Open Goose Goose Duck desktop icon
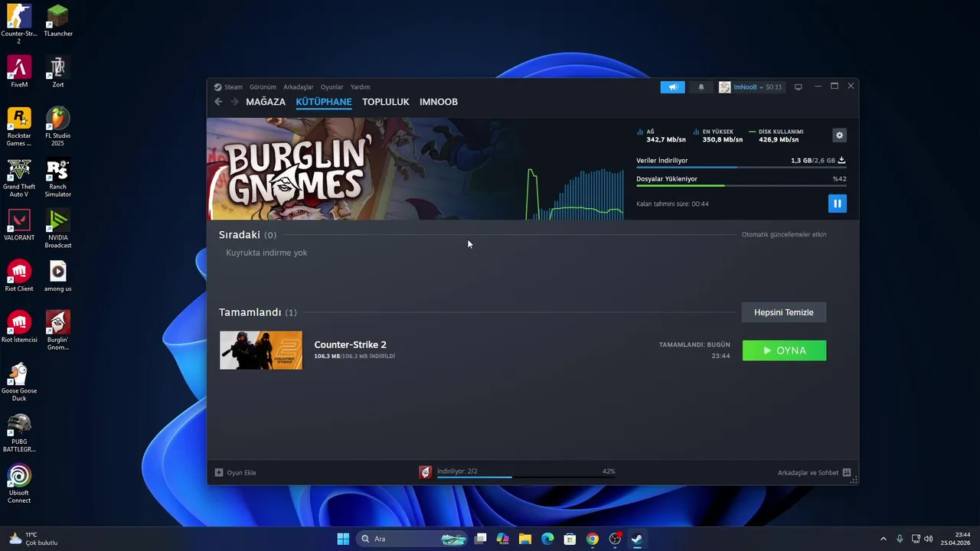 (x=19, y=382)
